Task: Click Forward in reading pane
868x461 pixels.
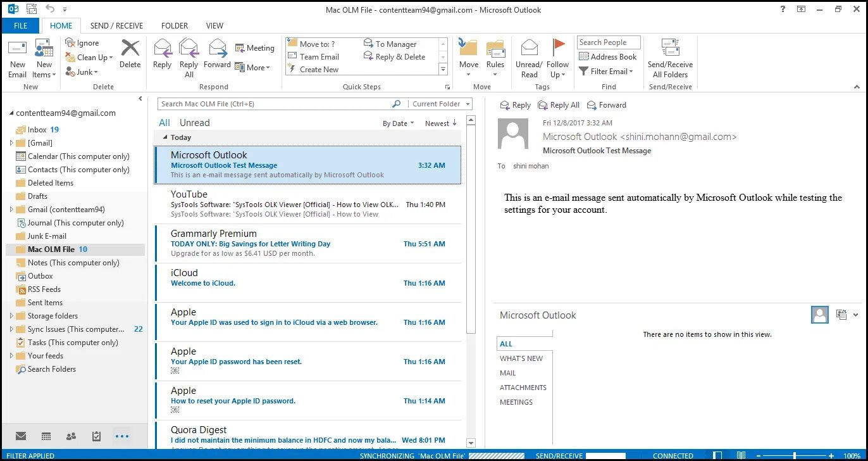Action: [x=607, y=105]
